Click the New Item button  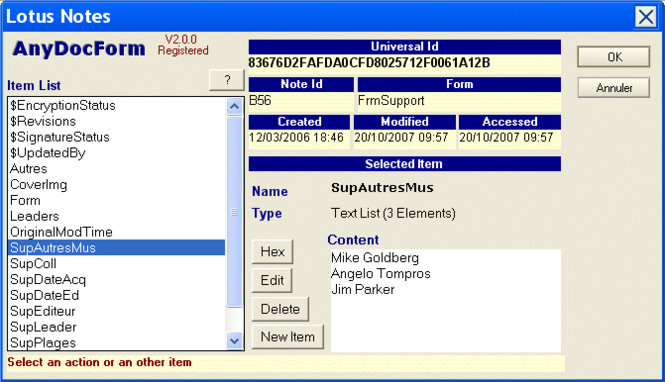click(x=288, y=337)
